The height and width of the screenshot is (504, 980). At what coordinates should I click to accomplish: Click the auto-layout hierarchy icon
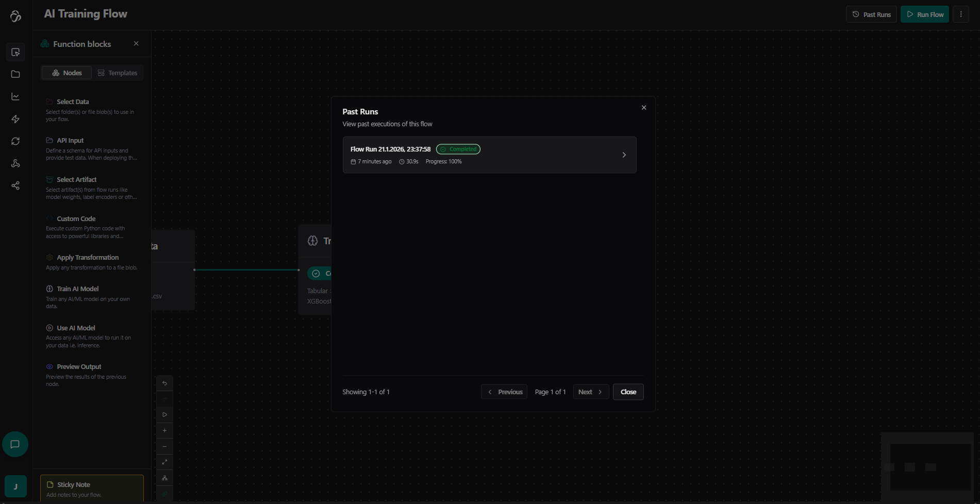pyautogui.click(x=164, y=478)
